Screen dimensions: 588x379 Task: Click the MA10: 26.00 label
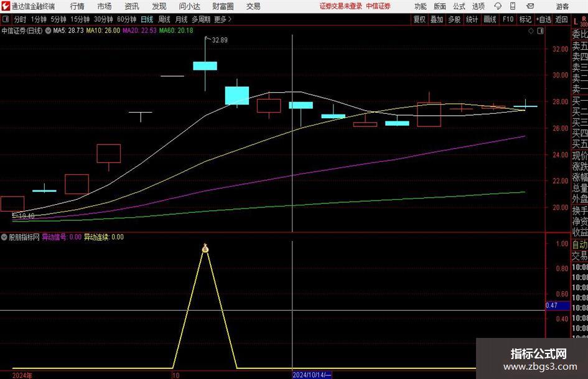[x=103, y=30]
